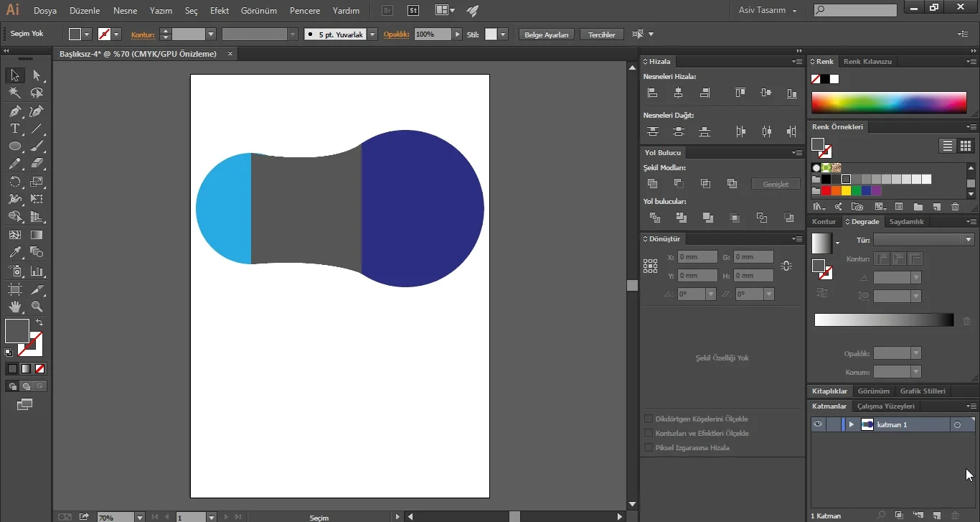This screenshot has width=980, height=522.
Task: Check Dikdörtgen Köşelerini Ölçekle box
Action: (649, 419)
